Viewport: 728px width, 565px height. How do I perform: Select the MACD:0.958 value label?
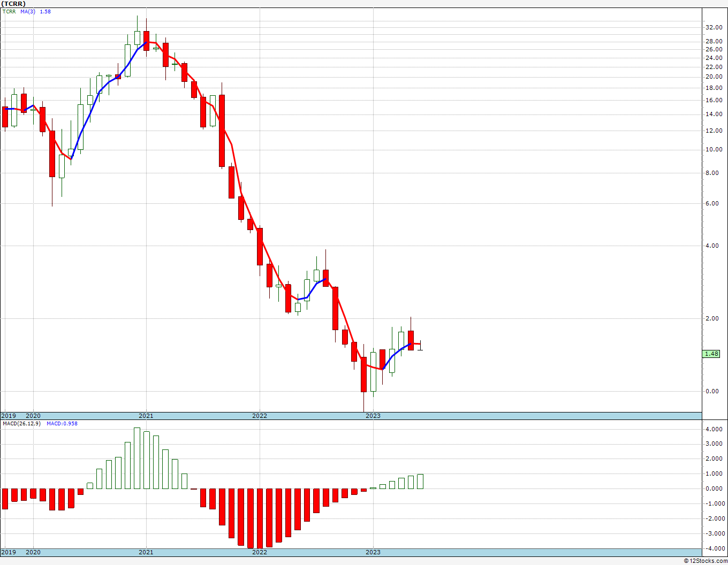coord(62,423)
